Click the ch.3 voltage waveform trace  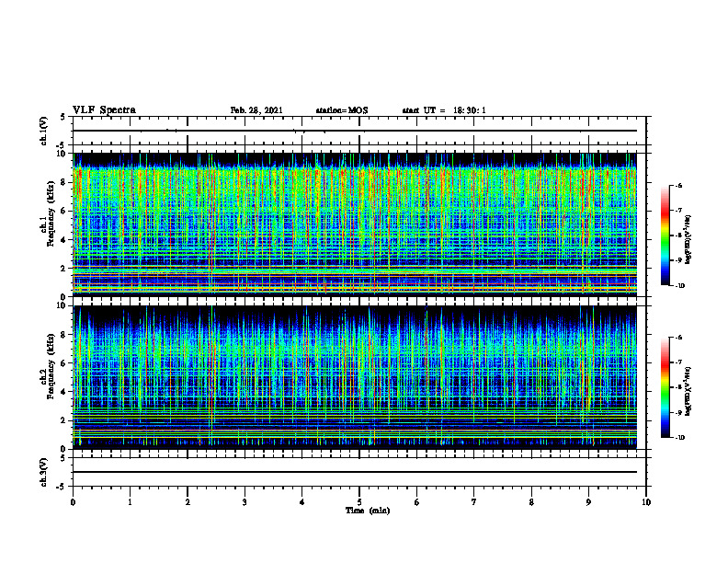click(355, 472)
